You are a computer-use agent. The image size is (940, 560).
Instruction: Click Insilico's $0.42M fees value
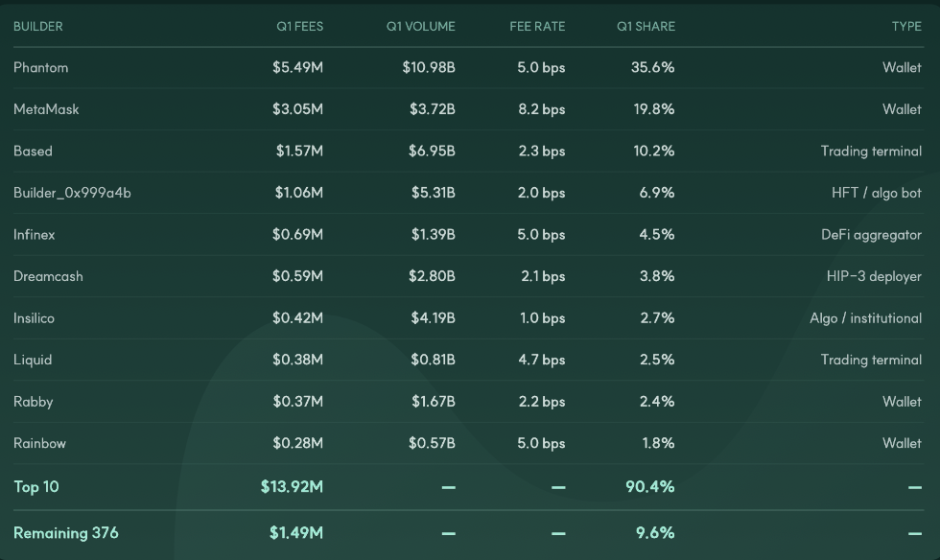298,317
